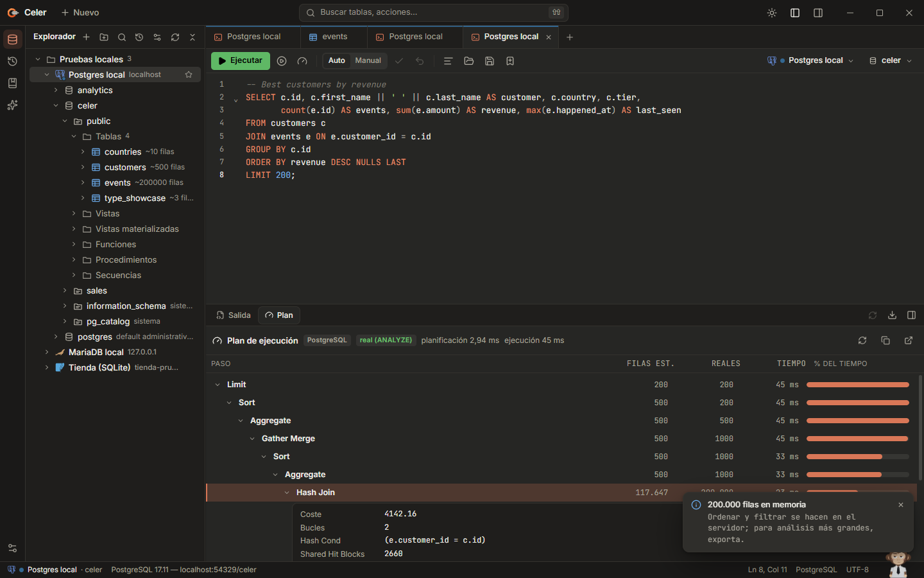The image size is (924, 578).
Task: Toggle the left sidebar panel
Action: coord(795,13)
